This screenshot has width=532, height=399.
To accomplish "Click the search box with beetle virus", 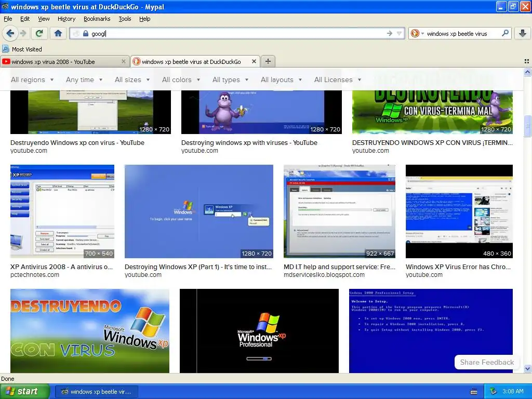I will (461, 33).
